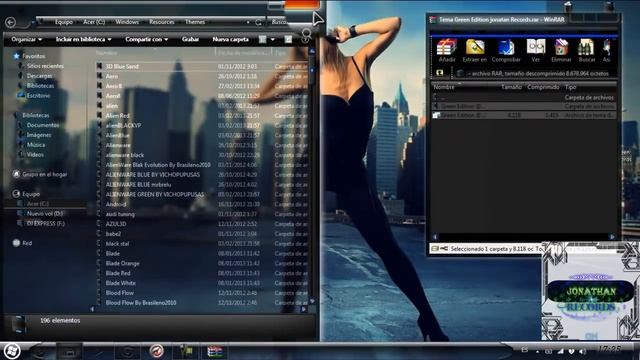
Task: Open the red compass taskbar icon
Action: tap(156, 351)
